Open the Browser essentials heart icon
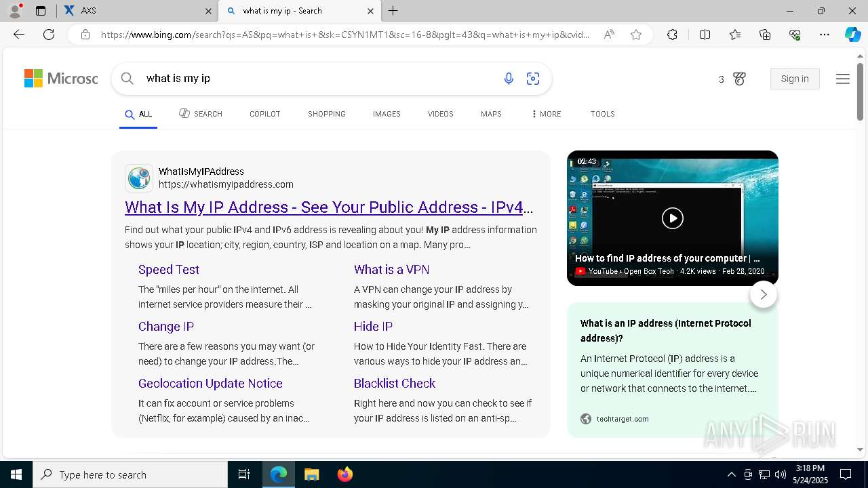 tap(795, 35)
